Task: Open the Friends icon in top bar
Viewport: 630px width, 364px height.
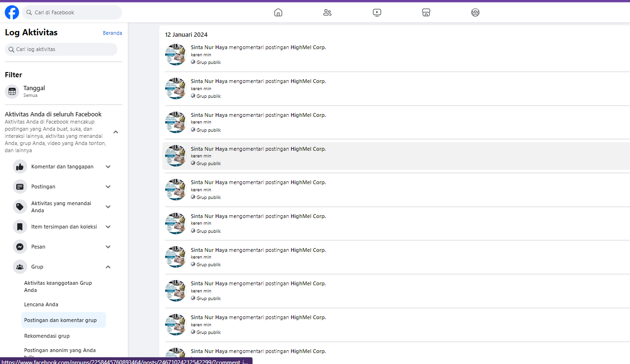Action: pos(327,12)
